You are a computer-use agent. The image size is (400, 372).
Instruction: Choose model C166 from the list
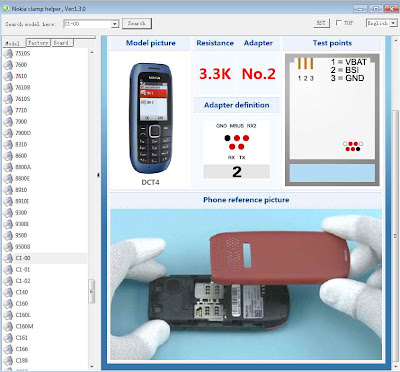click(x=22, y=349)
